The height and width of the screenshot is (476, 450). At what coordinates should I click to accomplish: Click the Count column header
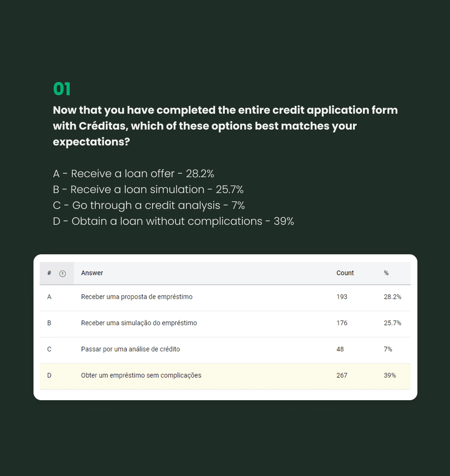345,273
